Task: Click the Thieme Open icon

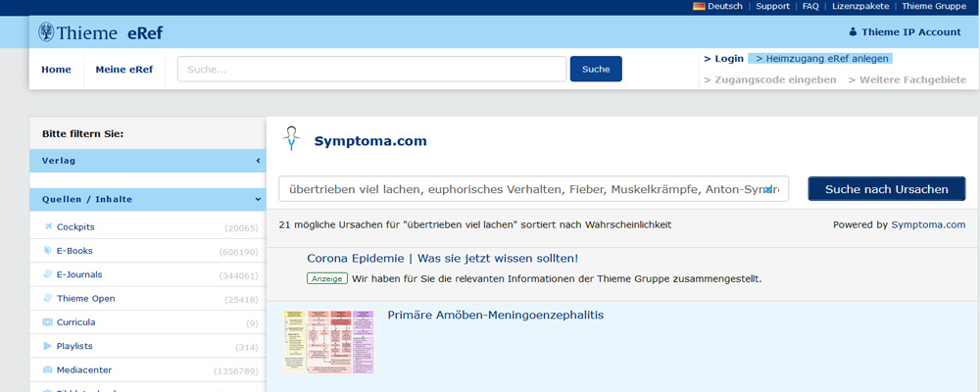Action: [48, 298]
